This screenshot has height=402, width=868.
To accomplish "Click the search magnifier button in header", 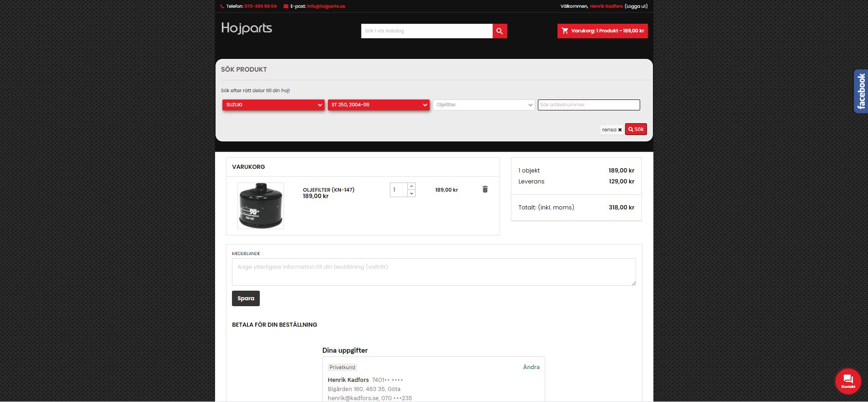I will [x=500, y=31].
